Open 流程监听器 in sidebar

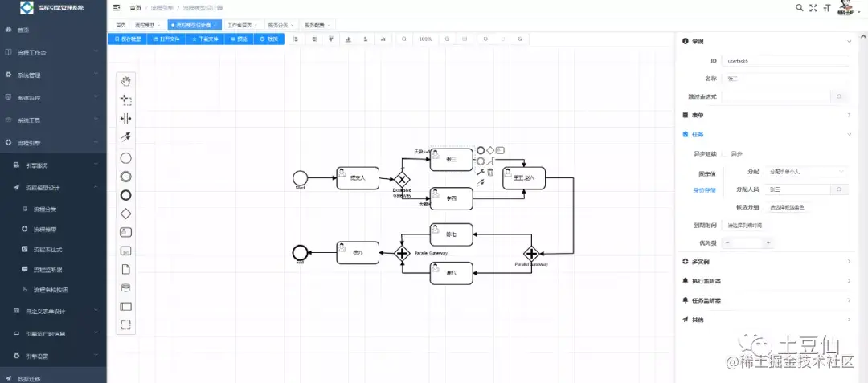coord(53,271)
